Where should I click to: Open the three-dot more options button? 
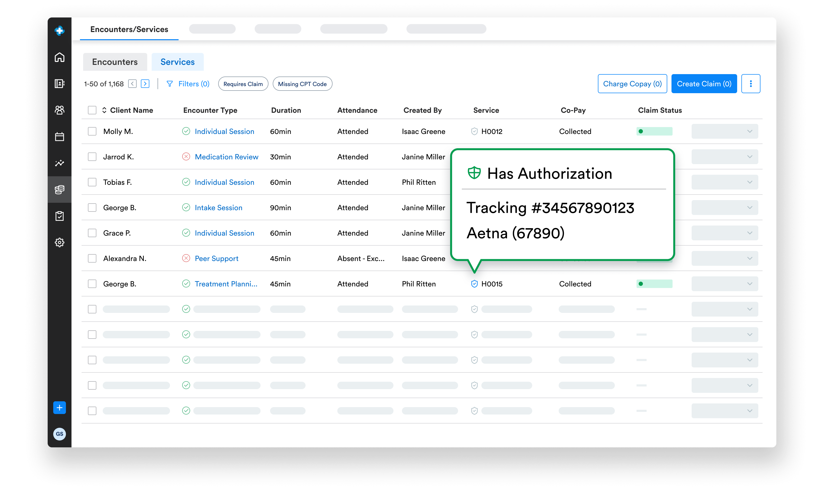click(x=751, y=84)
